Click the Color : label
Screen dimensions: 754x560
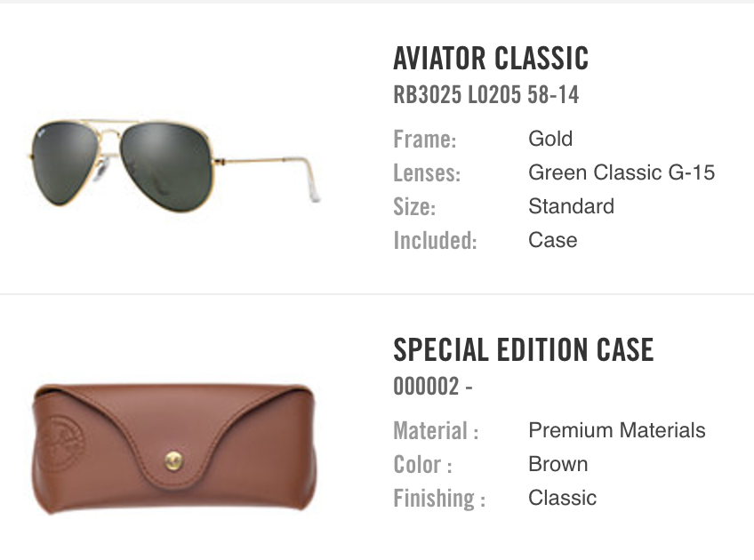pos(422,465)
